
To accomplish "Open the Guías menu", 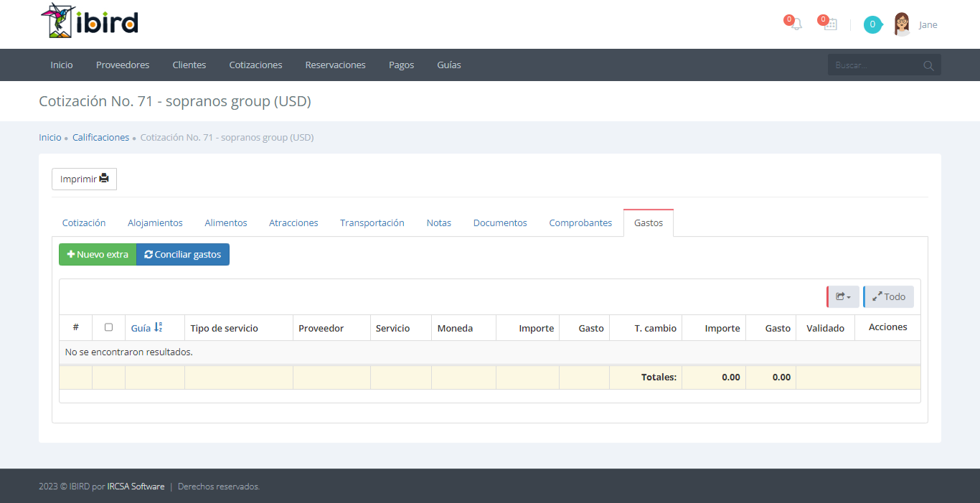I will 449,65.
